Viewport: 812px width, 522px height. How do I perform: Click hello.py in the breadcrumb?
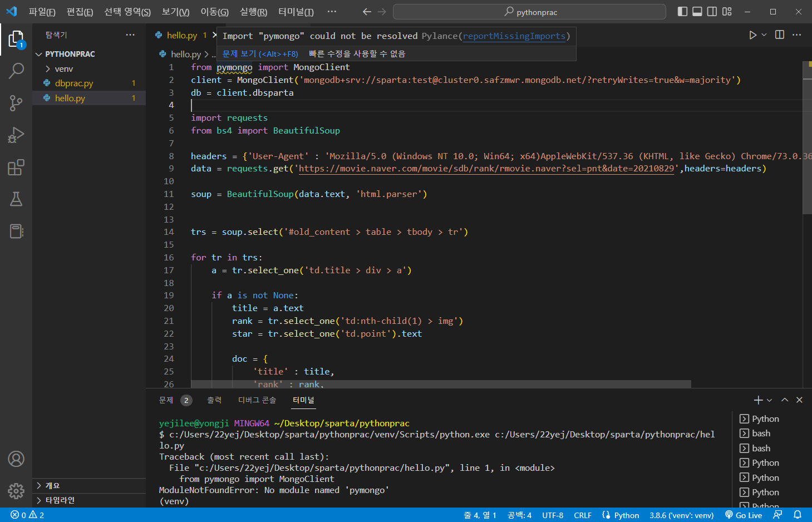pyautogui.click(x=186, y=54)
